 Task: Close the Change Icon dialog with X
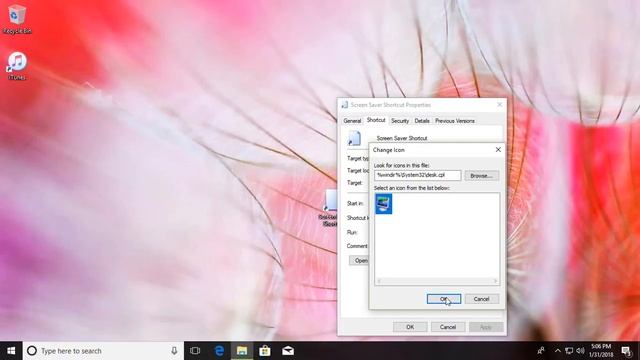point(498,150)
